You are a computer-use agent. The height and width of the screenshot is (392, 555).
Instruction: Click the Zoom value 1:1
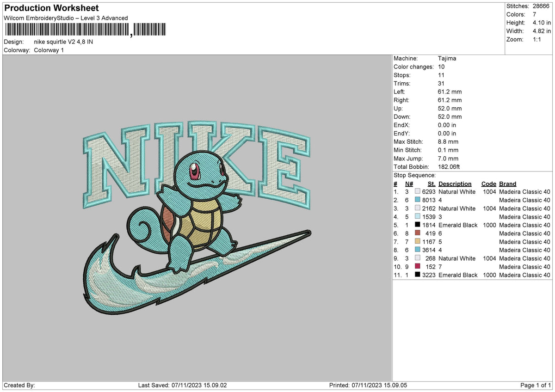point(536,39)
